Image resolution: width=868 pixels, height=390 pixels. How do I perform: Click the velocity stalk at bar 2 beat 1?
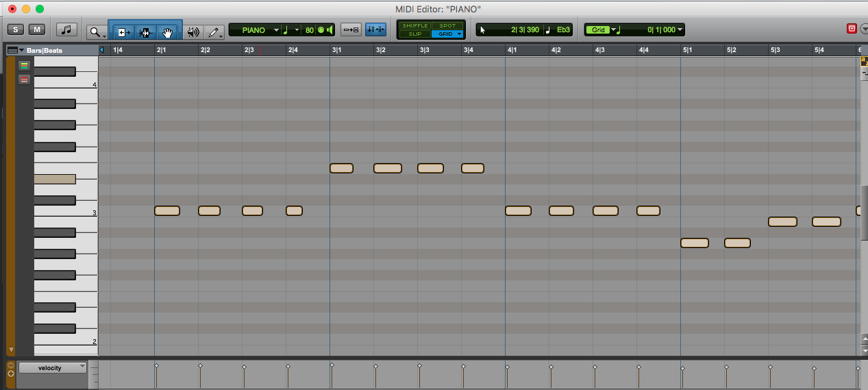pos(156,376)
